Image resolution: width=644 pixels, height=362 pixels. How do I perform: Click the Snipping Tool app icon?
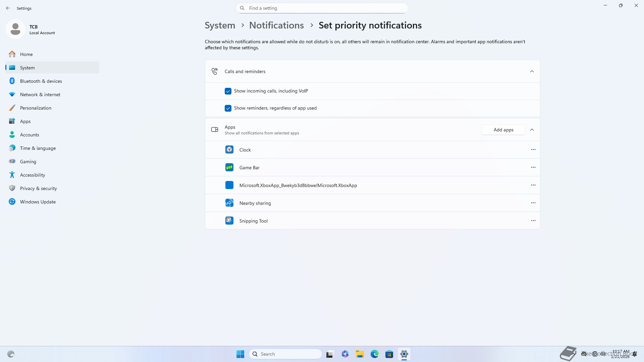[229, 221]
